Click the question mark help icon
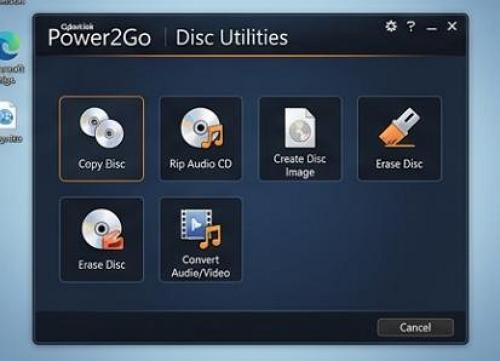Image resolution: width=500 pixels, height=361 pixels. point(411,26)
